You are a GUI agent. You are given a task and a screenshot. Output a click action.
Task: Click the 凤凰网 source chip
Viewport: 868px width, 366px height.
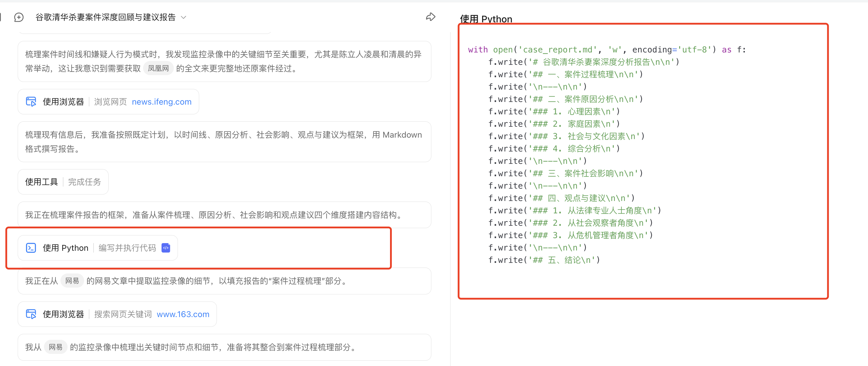point(158,68)
